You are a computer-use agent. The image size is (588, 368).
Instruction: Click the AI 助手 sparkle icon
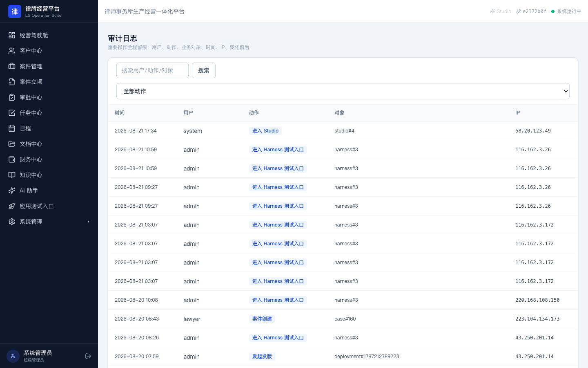[12, 191]
